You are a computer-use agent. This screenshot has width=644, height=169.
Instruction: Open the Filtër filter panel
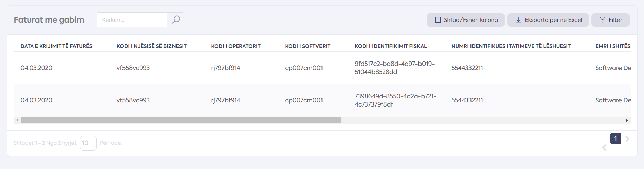610,20
